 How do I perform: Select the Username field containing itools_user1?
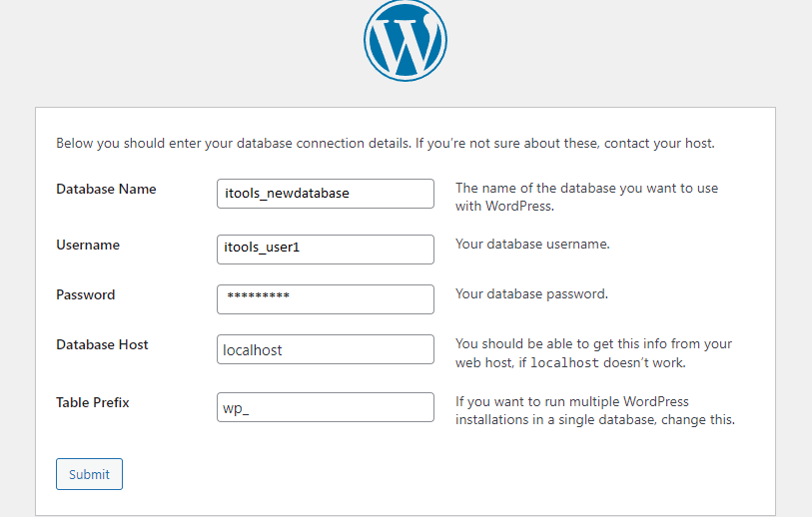326,250
